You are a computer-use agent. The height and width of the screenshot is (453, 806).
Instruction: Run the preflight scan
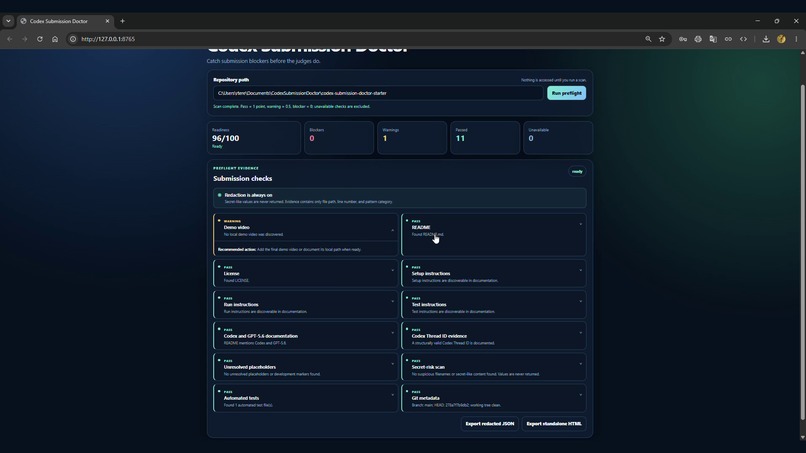click(x=566, y=93)
